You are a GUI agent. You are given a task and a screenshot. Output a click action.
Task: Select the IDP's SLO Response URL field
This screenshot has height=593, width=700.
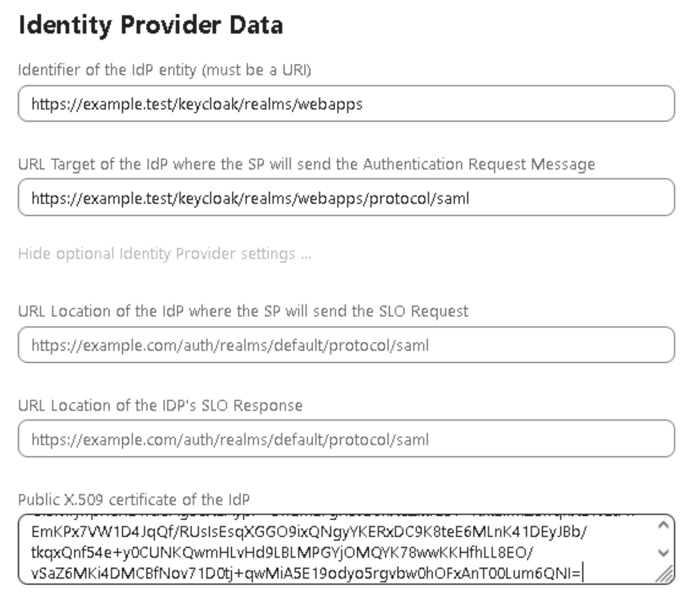click(x=345, y=439)
